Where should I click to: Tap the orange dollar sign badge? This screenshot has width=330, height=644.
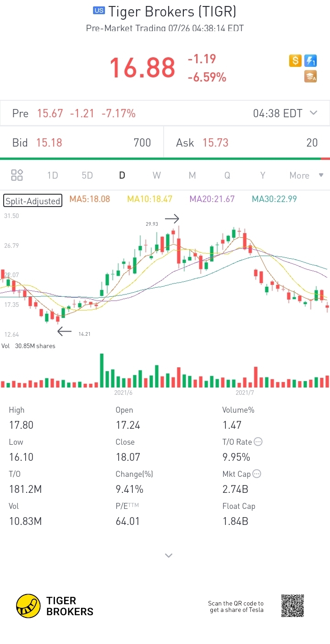295,60
